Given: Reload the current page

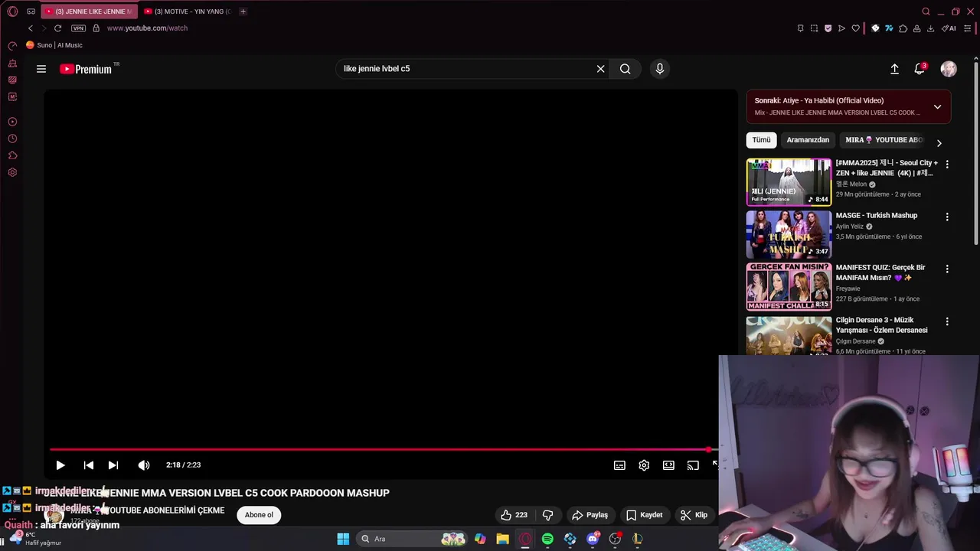Looking at the screenshot, I should coord(57,28).
